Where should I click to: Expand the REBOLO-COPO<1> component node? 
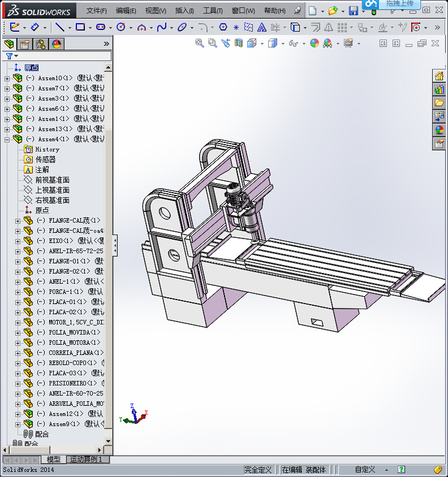(x=18, y=363)
